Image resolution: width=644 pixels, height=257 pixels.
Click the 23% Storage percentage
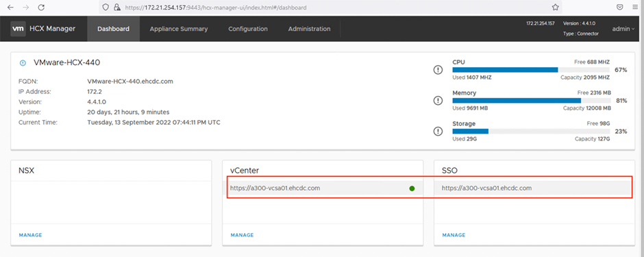click(x=621, y=132)
